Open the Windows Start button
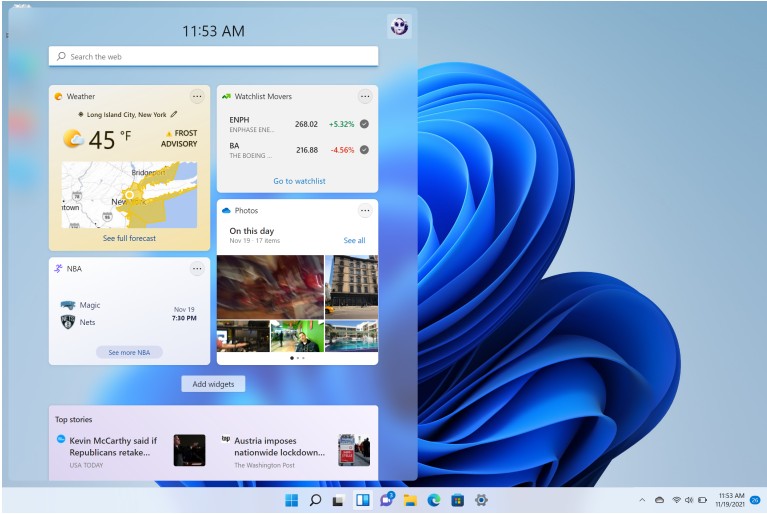The height and width of the screenshot is (514, 767). tap(292, 500)
